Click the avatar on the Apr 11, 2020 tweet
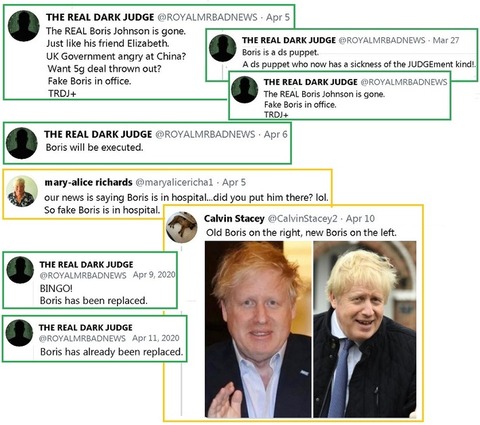Image resolution: width=480 pixels, height=425 pixels. (x=19, y=333)
